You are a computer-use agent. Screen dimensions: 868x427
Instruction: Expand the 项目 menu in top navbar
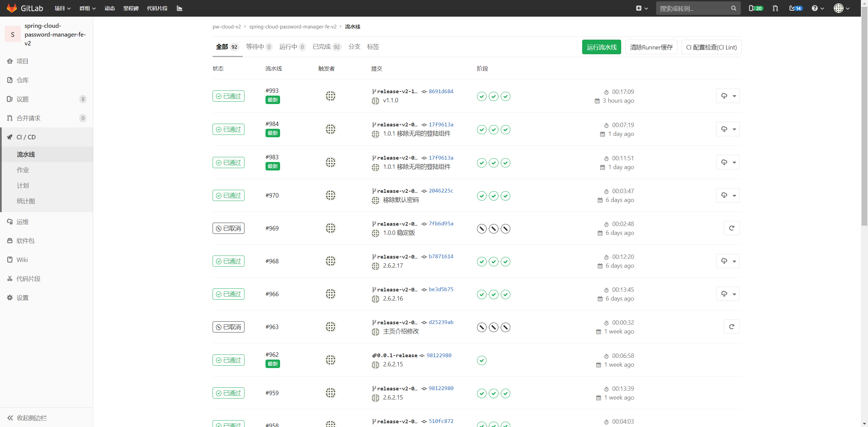[x=62, y=8]
